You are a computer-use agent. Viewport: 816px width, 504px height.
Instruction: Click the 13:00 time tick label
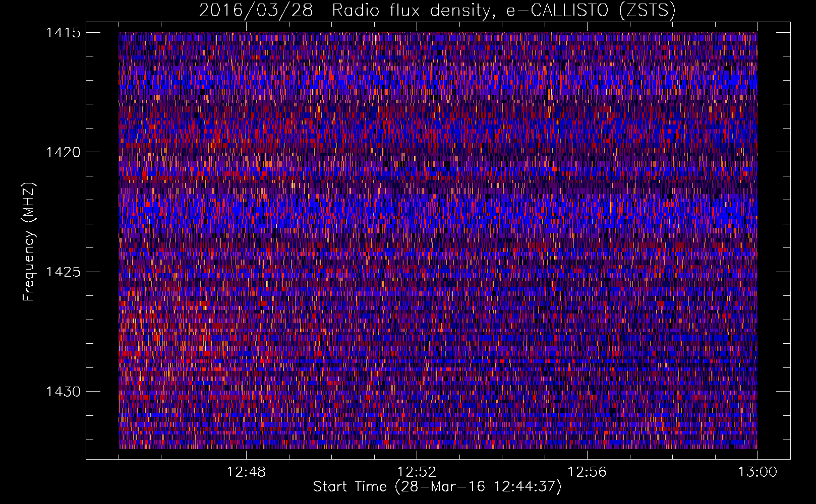[757, 472]
